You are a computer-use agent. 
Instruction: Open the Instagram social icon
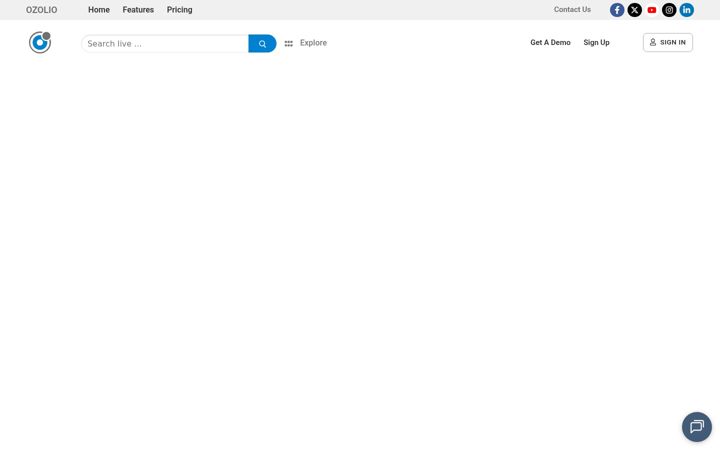coord(669,10)
